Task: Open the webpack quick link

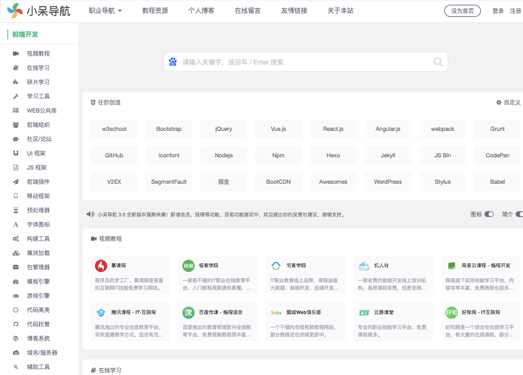Action: click(x=443, y=129)
